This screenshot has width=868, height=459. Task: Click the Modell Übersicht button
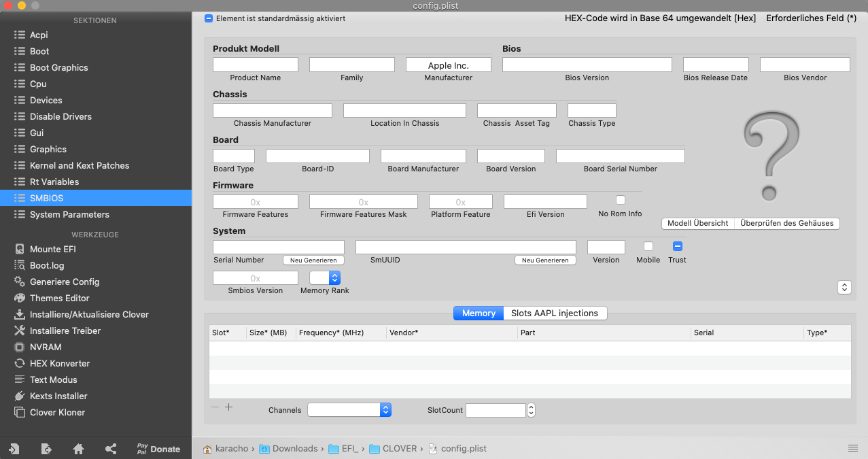pyautogui.click(x=698, y=223)
